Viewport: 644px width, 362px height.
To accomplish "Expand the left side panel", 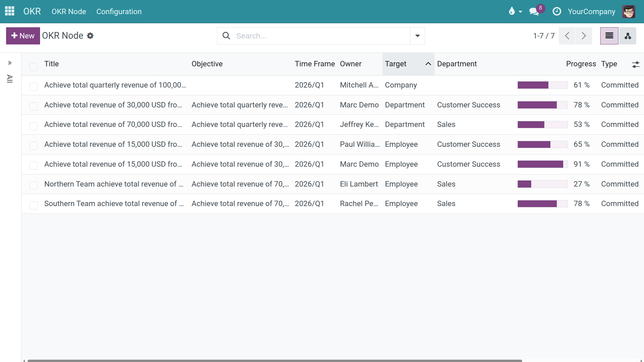I will point(10,63).
